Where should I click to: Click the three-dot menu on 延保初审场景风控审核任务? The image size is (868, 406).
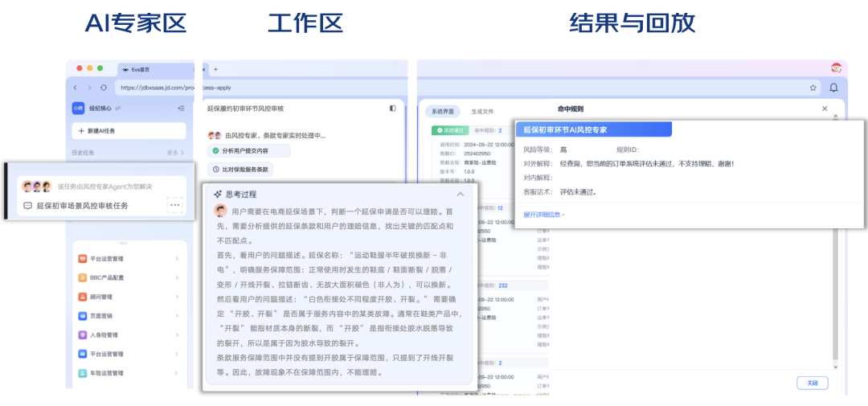coord(175,205)
